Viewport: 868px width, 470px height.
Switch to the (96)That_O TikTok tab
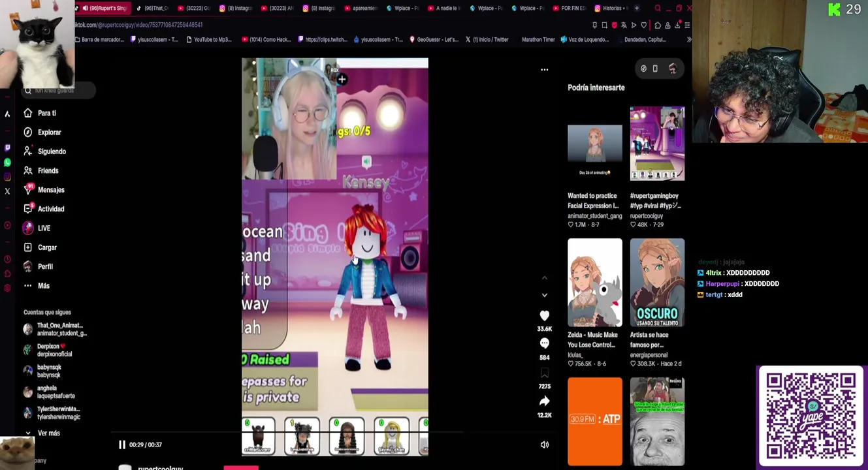point(152,8)
